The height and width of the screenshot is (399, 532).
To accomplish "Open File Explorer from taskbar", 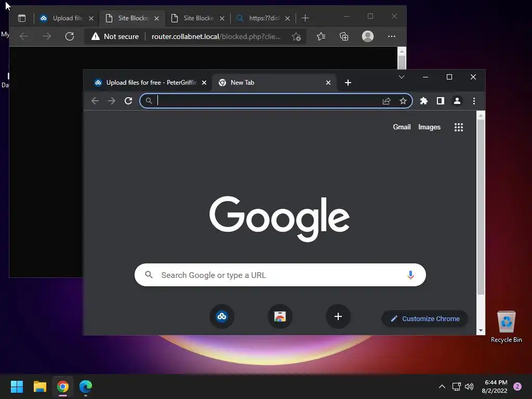I will [39, 387].
